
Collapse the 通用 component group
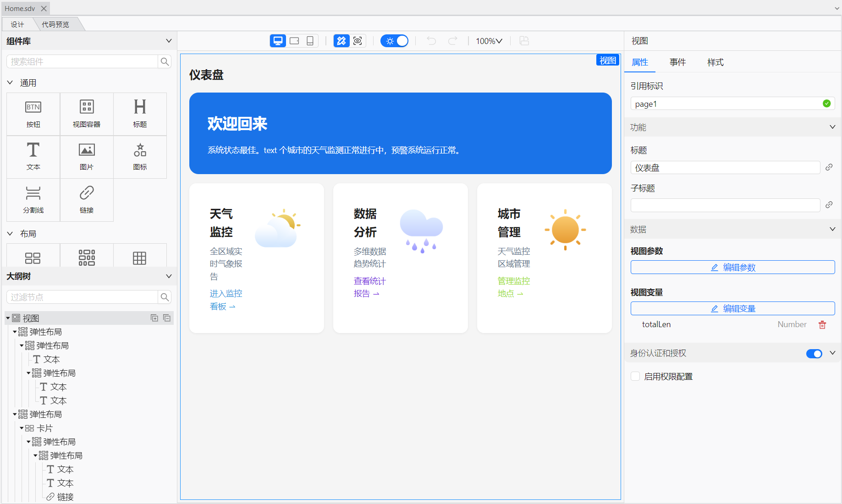point(10,83)
